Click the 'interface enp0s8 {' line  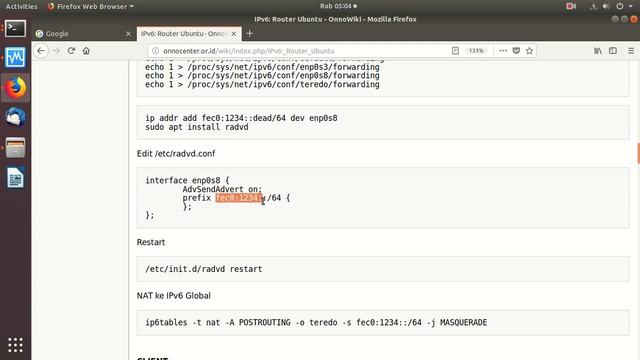tap(187, 180)
